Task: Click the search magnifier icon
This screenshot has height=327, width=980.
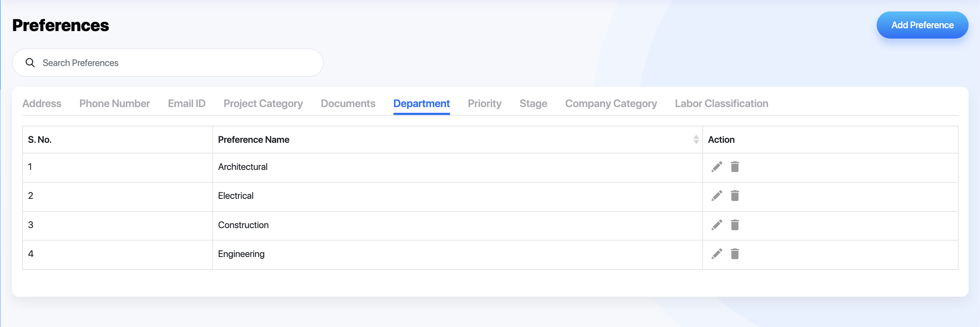Action: click(30, 63)
